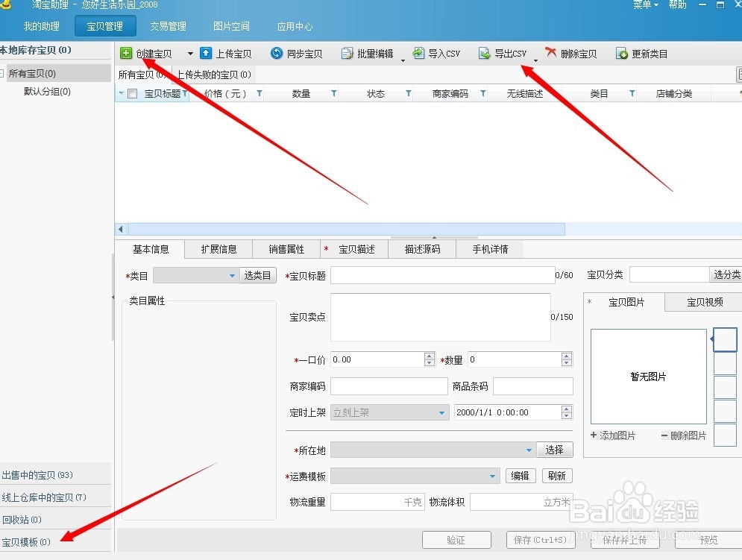Viewport: 742px width, 560px height.
Task: Click the 删除图片 minus link
Action: [x=684, y=435]
